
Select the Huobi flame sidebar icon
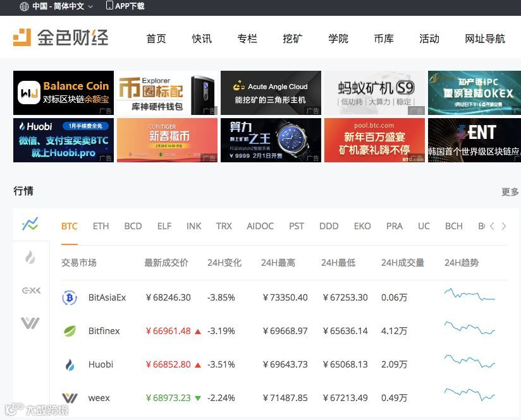[30, 257]
